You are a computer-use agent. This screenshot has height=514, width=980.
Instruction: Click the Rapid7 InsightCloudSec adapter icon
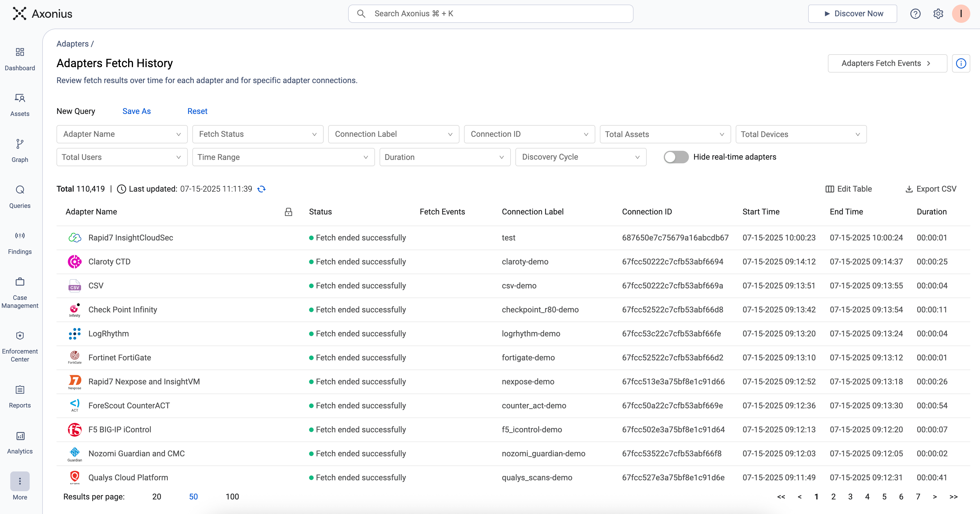[x=74, y=238]
